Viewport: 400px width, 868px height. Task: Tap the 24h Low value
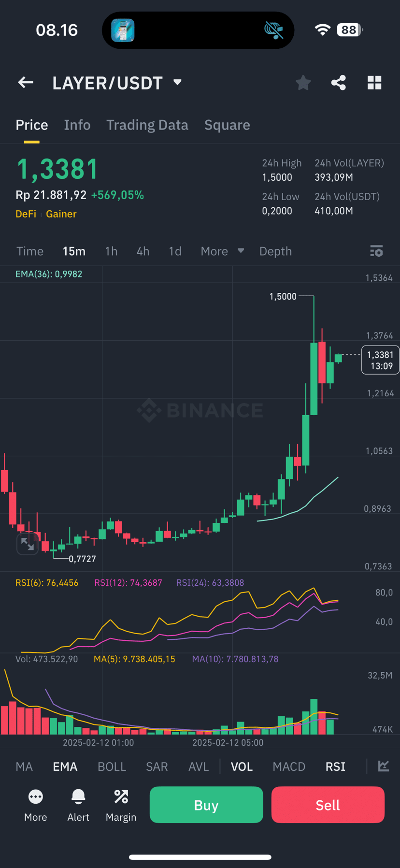tap(277, 211)
